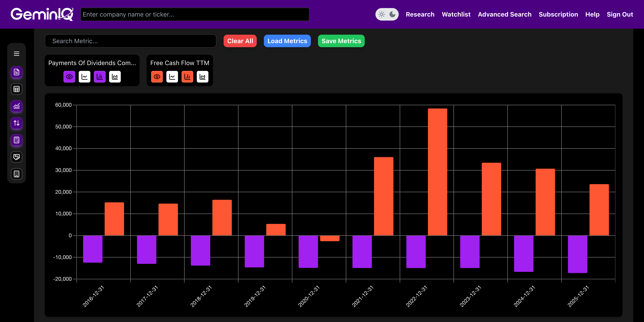This screenshot has width=644, height=322.
Task: Switch Payments Of Dividends to line chart
Action: point(85,77)
